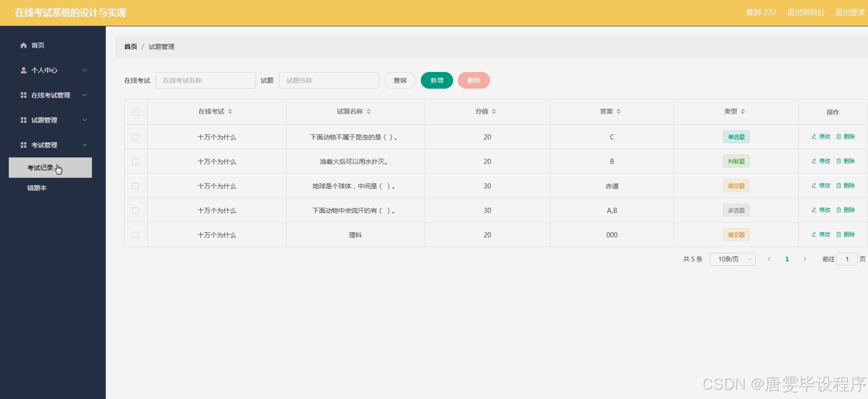This screenshot has width=868, height=399.
Task: Sort by 答案 column arrows
Action: 618,111
